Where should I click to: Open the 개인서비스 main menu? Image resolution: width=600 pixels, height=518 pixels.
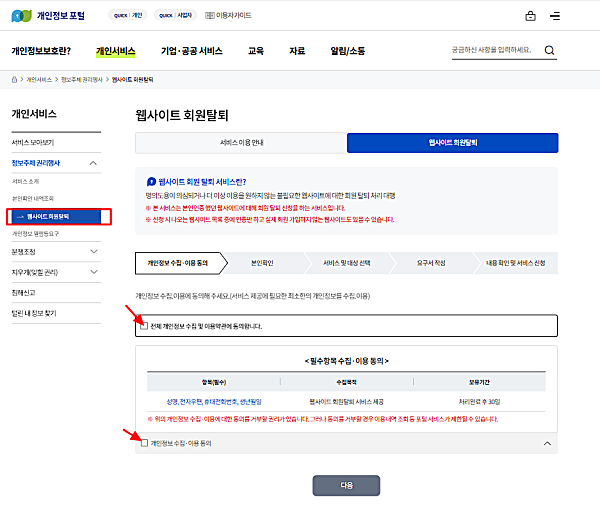[x=116, y=51]
